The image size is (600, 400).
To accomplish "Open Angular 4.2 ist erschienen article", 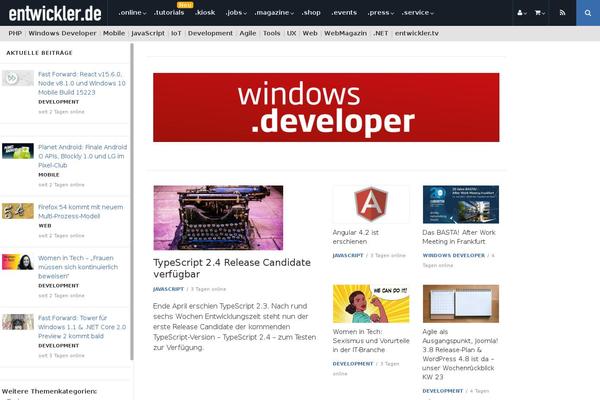I will tap(355, 237).
